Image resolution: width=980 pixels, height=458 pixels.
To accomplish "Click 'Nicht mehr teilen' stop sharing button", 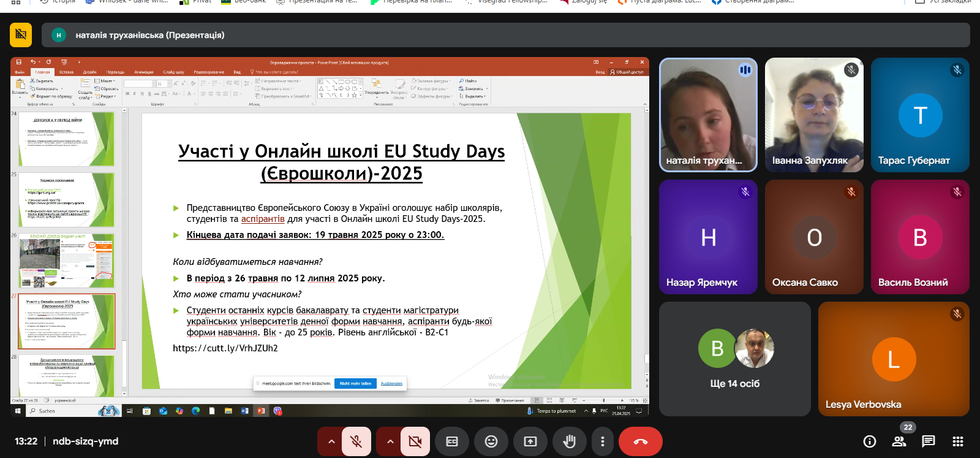I will (355, 383).
